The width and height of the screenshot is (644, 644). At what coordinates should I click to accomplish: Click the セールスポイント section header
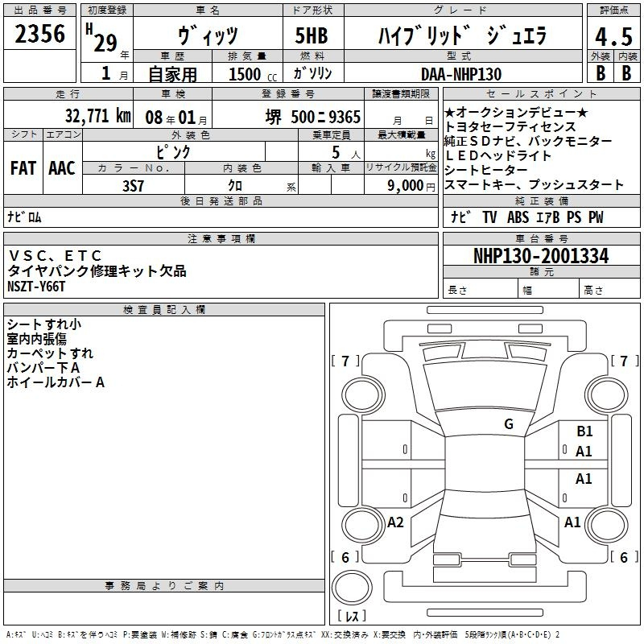point(541,93)
